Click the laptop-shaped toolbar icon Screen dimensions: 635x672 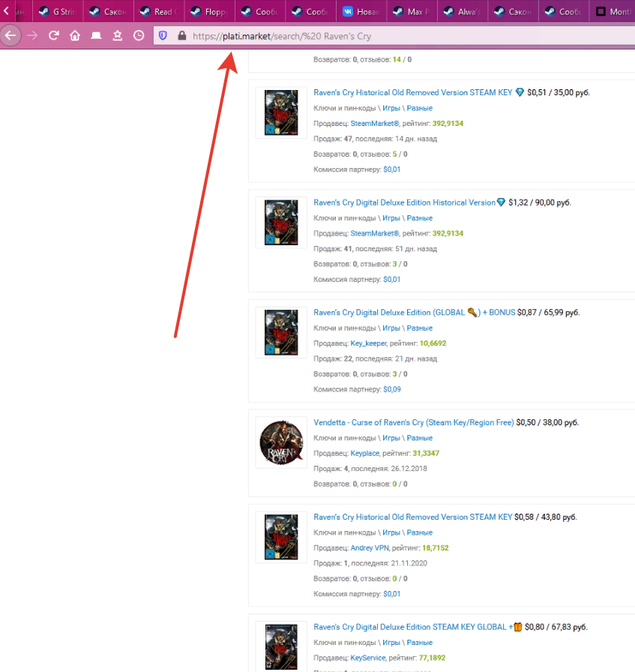pos(97,35)
